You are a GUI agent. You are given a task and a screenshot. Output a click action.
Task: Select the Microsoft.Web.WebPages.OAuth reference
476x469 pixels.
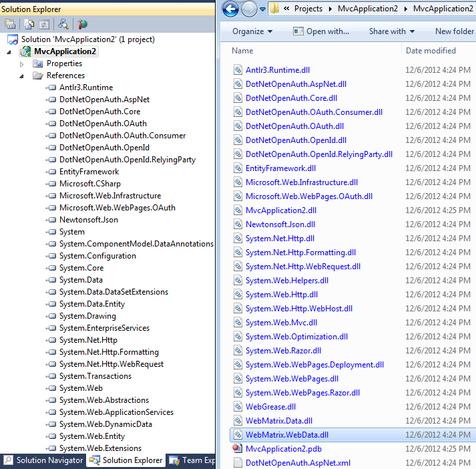[x=117, y=208]
